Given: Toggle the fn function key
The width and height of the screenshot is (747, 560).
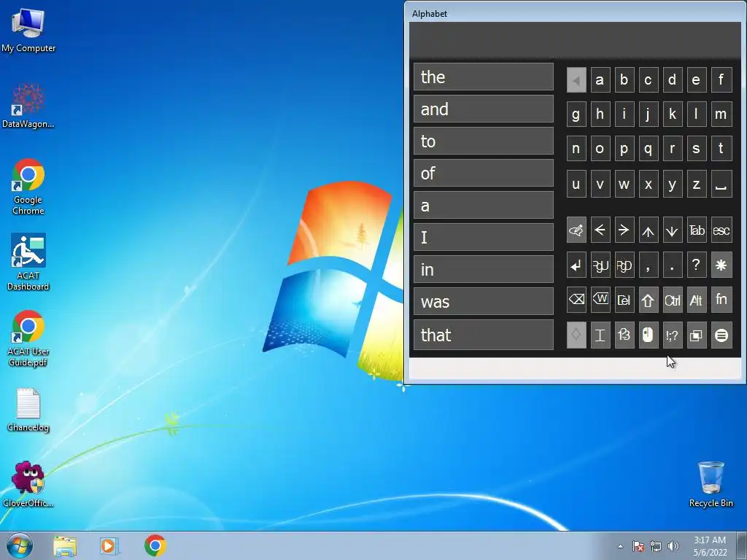Looking at the screenshot, I should pos(721,300).
